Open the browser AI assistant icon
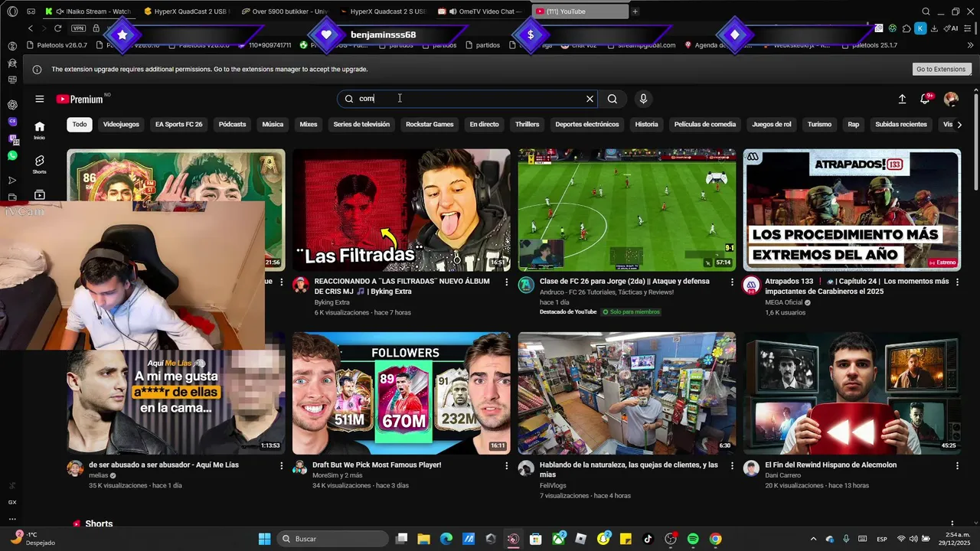980x551 pixels. pos(952,28)
